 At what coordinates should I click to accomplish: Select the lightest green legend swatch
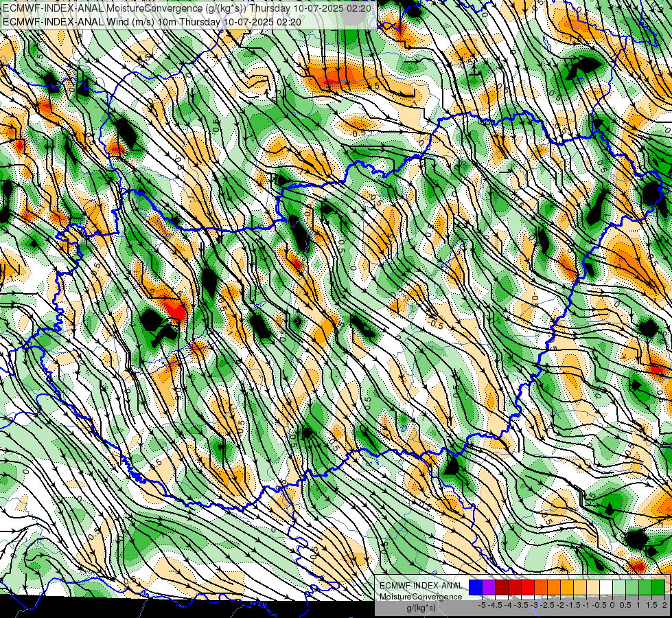[619, 587]
